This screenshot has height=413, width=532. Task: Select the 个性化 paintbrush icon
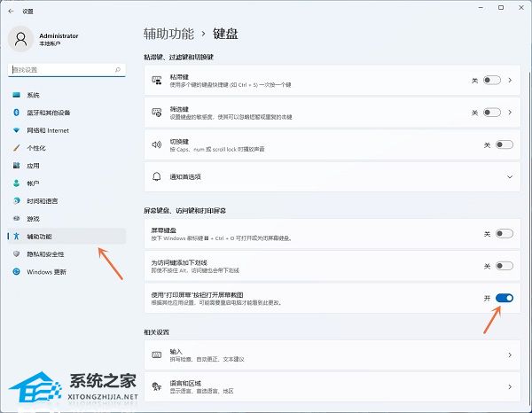click(x=16, y=148)
